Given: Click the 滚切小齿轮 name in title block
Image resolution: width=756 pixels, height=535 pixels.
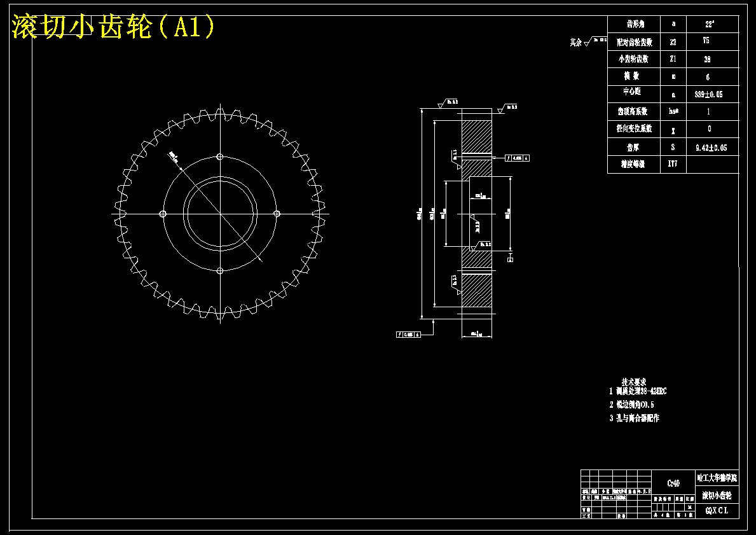Looking at the screenshot, I should click(x=717, y=496).
